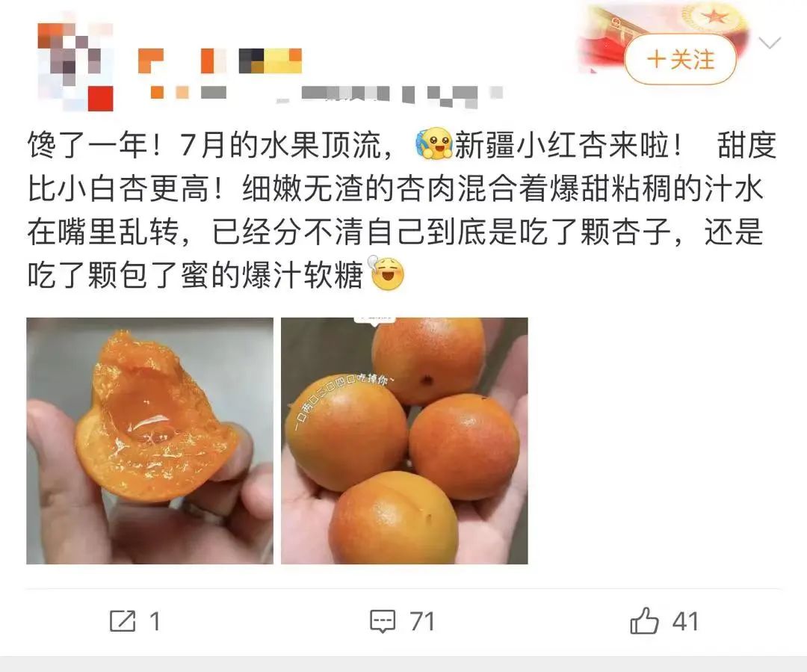
Task: Tap the thumbs-up like icon
Action: tap(644, 620)
